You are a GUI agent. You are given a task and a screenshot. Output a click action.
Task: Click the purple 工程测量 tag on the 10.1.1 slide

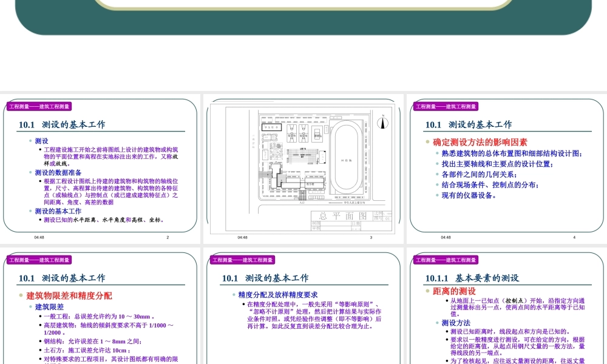(x=446, y=260)
